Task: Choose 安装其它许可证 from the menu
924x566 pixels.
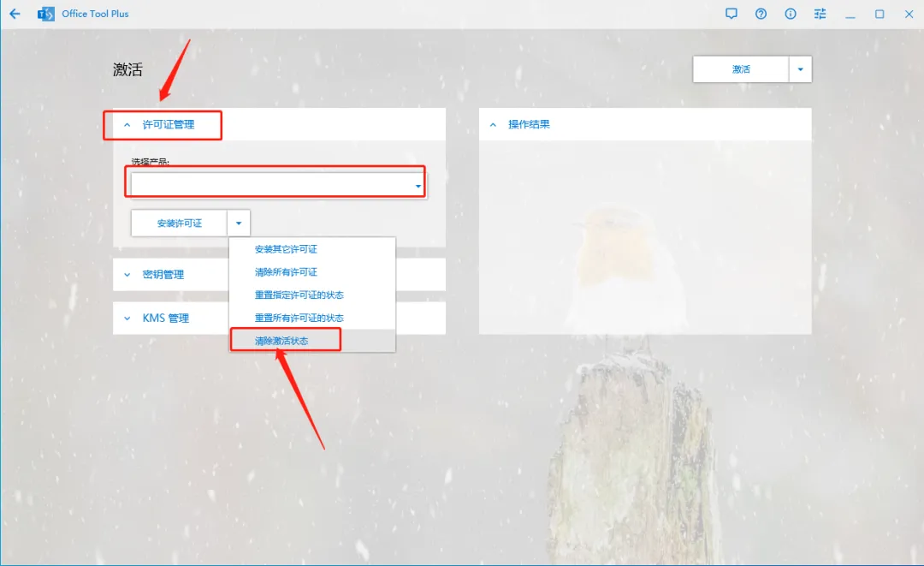Action: [312, 249]
